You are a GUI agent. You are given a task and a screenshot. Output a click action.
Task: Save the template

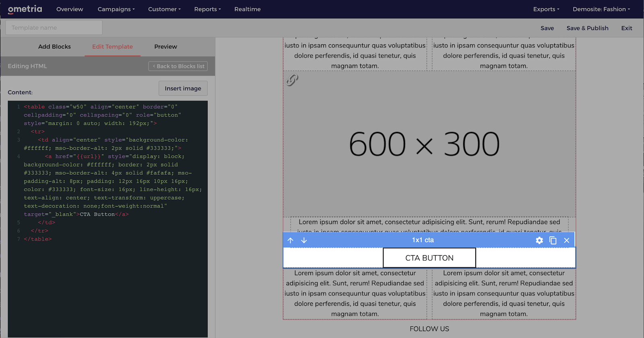[x=547, y=28]
